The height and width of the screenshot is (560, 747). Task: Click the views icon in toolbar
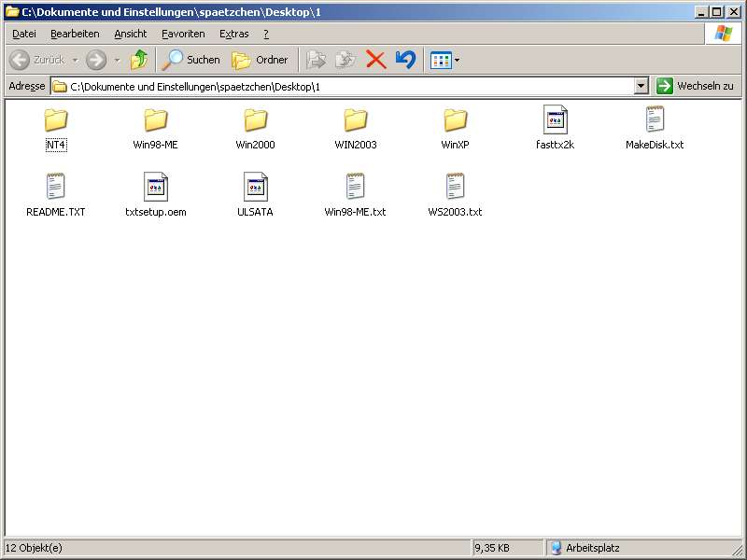click(441, 61)
